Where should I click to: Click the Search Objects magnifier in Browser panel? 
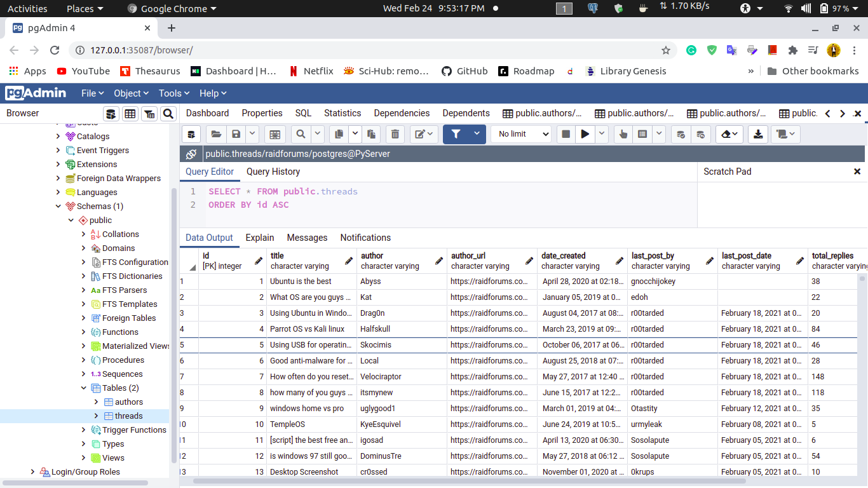(x=168, y=114)
